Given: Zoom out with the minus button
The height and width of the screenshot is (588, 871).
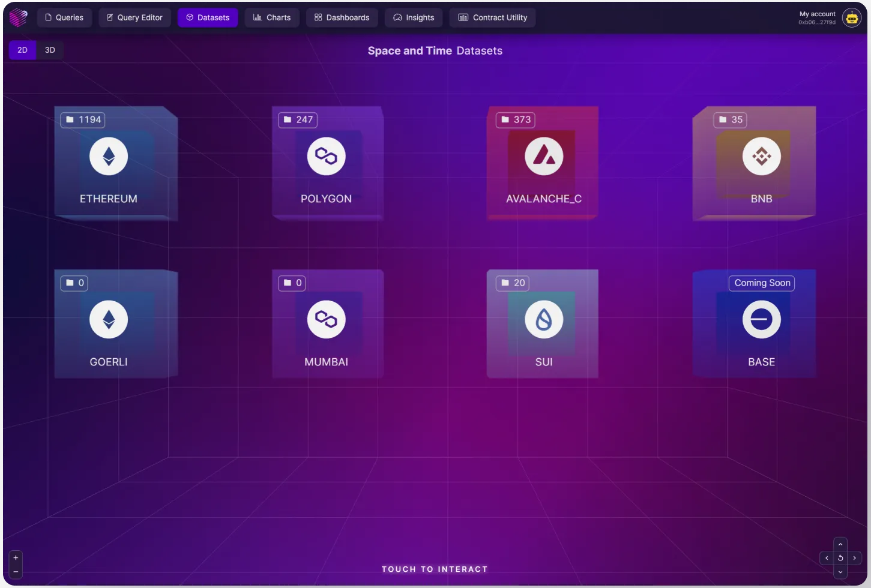Looking at the screenshot, I should point(16,572).
